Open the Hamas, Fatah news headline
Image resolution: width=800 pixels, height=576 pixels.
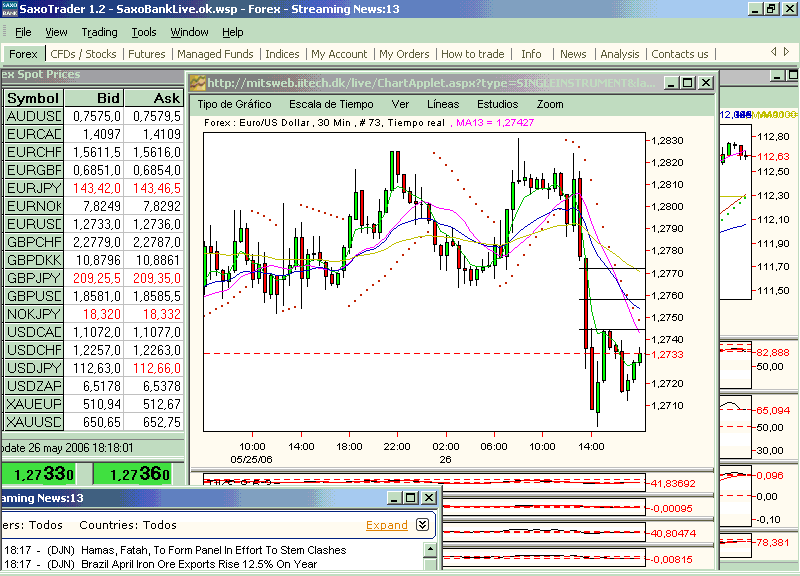click(213, 550)
